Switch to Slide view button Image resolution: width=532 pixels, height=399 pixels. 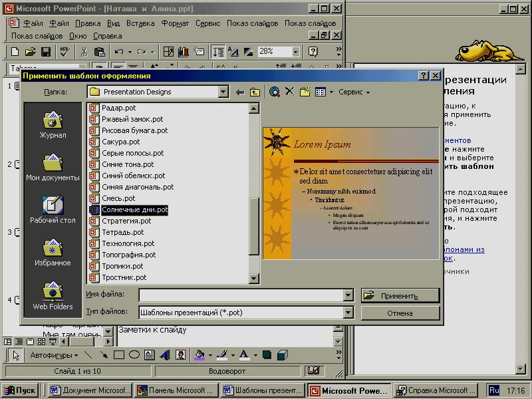click(x=30, y=342)
